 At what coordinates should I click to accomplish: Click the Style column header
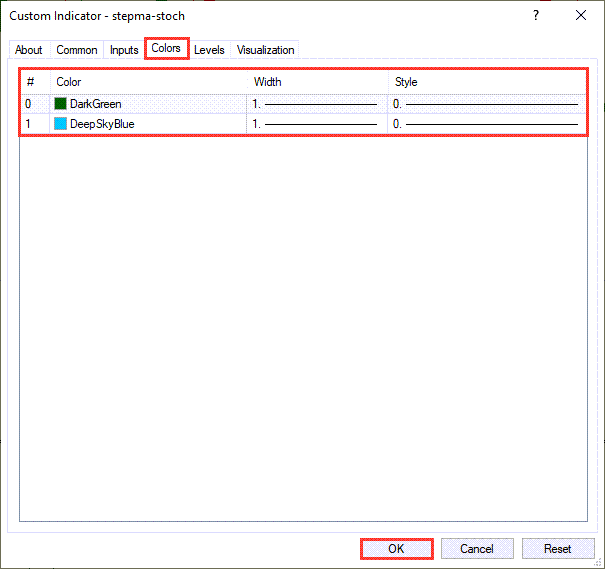click(487, 82)
